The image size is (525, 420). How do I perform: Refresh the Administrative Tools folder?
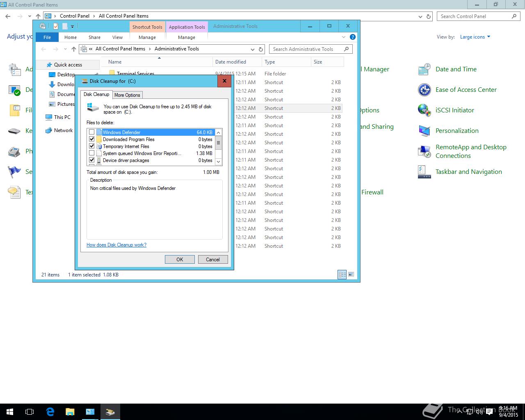(260, 49)
